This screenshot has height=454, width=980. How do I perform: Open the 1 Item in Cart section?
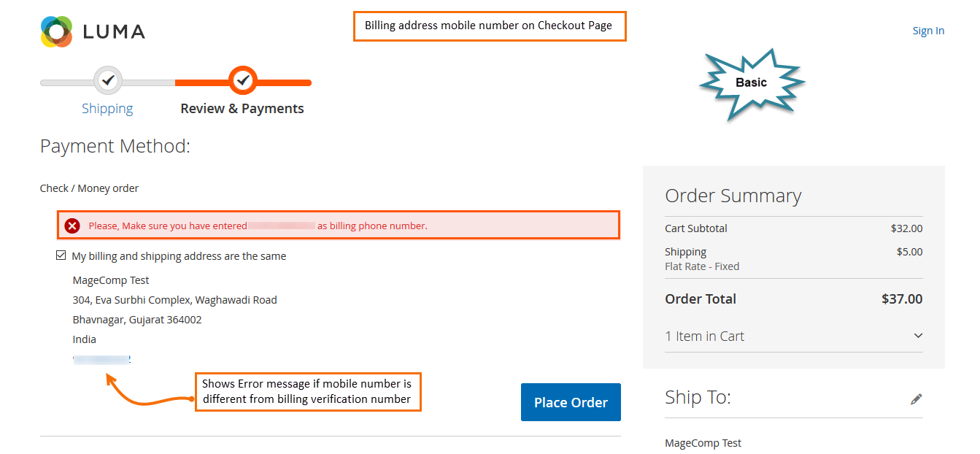click(704, 336)
